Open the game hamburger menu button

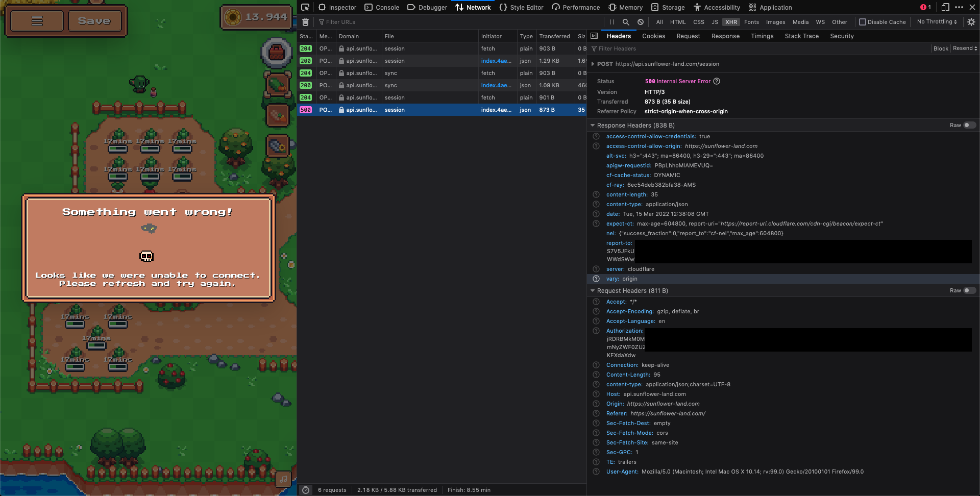click(37, 21)
